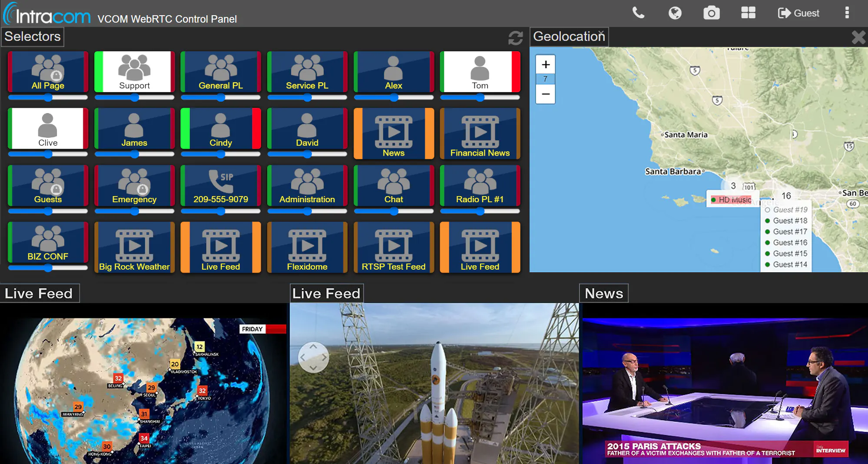Click the Geolocation panel tab
Image resolution: width=868 pixels, height=464 pixels.
pos(569,37)
